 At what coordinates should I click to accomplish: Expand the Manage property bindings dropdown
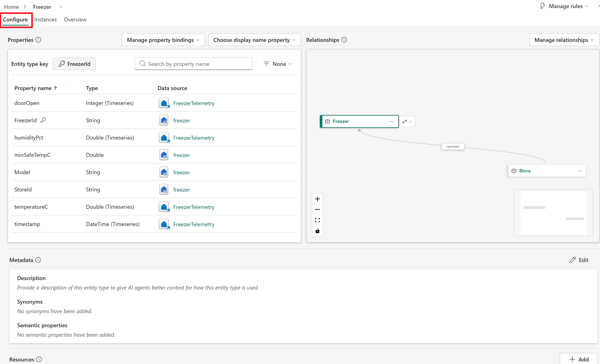click(163, 40)
